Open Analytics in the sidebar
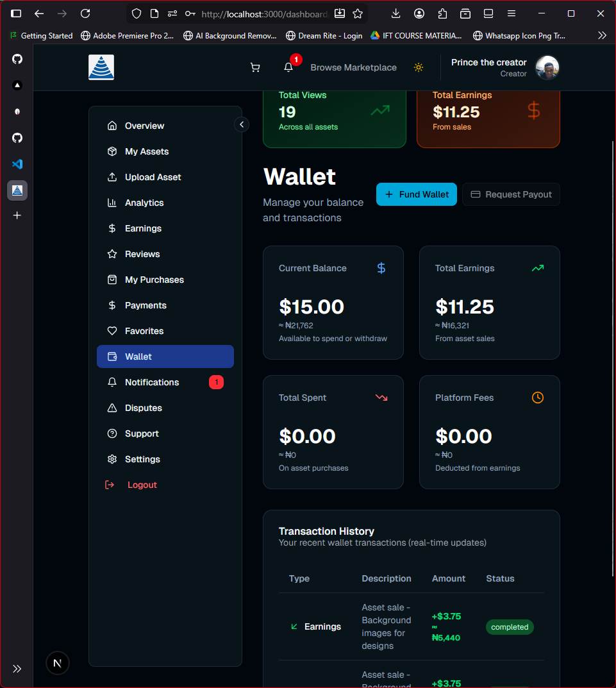Viewport: 616px width, 688px height. (144, 203)
